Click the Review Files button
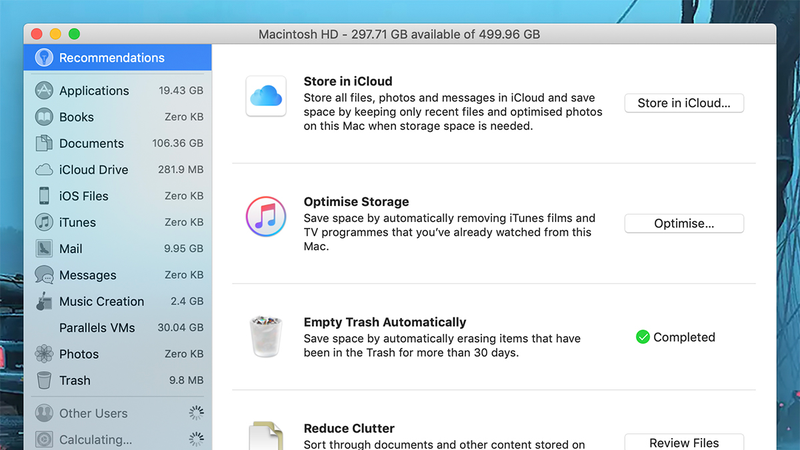The width and height of the screenshot is (800, 450). pos(684,442)
